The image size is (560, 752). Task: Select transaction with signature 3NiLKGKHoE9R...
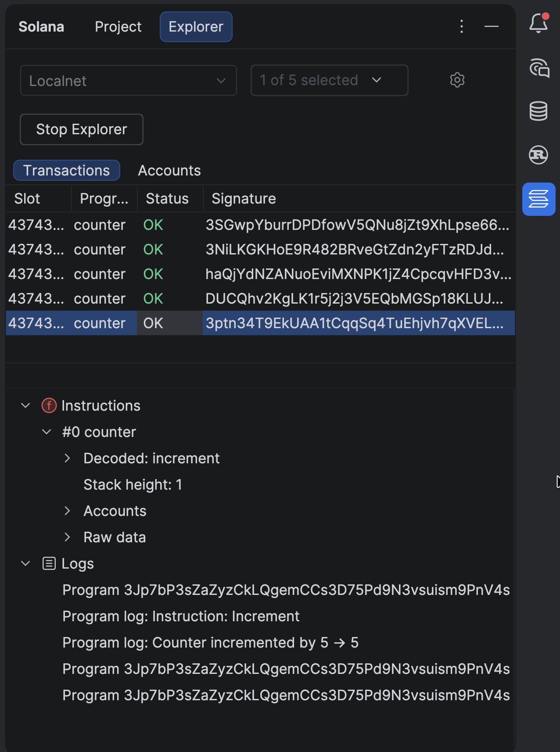(x=260, y=249)
